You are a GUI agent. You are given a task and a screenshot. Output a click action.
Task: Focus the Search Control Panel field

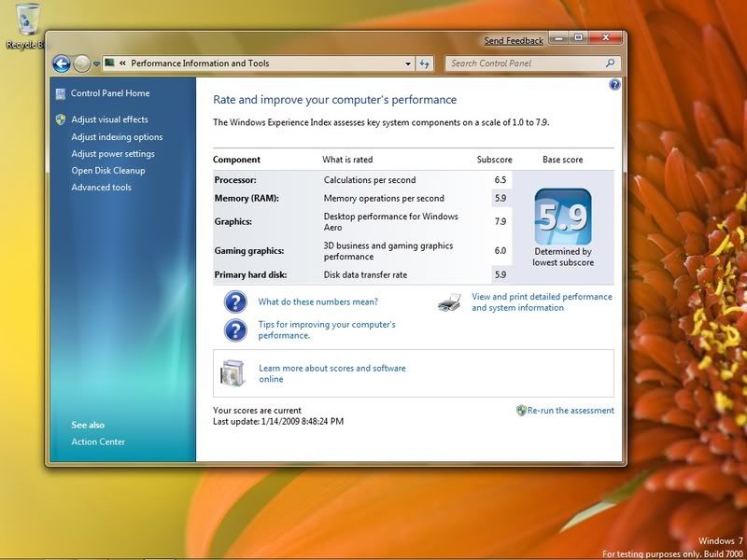526,63
